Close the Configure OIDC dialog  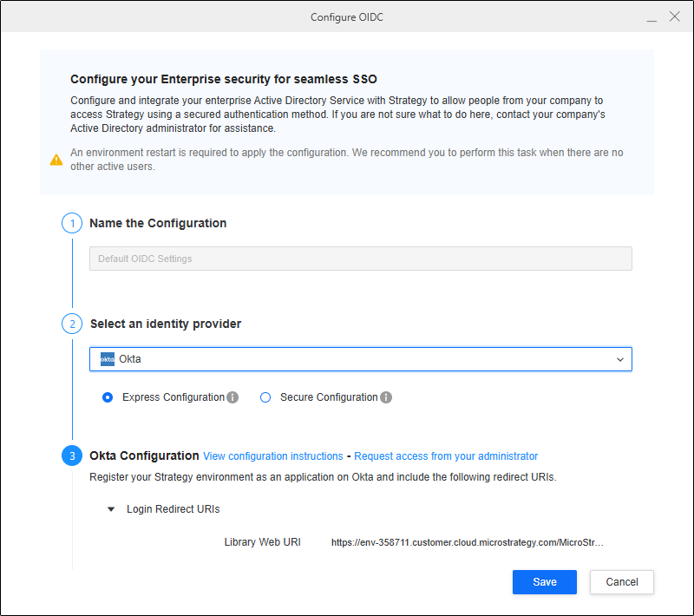pos(675,16)
